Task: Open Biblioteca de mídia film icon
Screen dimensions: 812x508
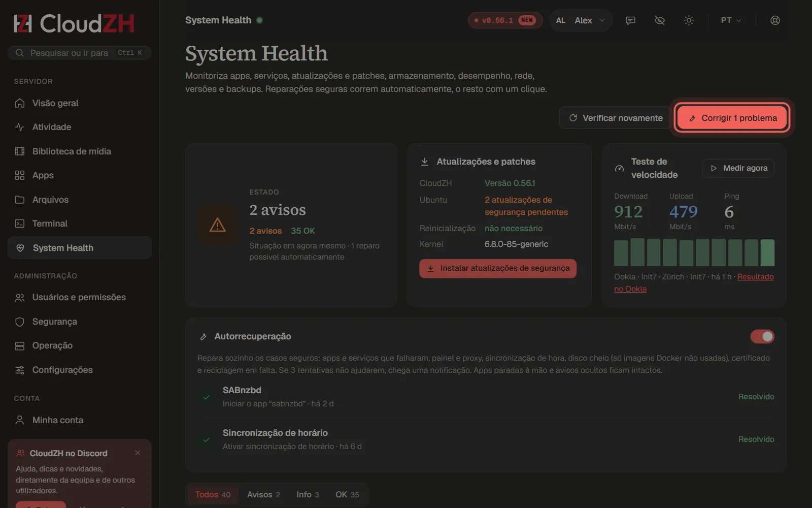Action: pos(20,151)
